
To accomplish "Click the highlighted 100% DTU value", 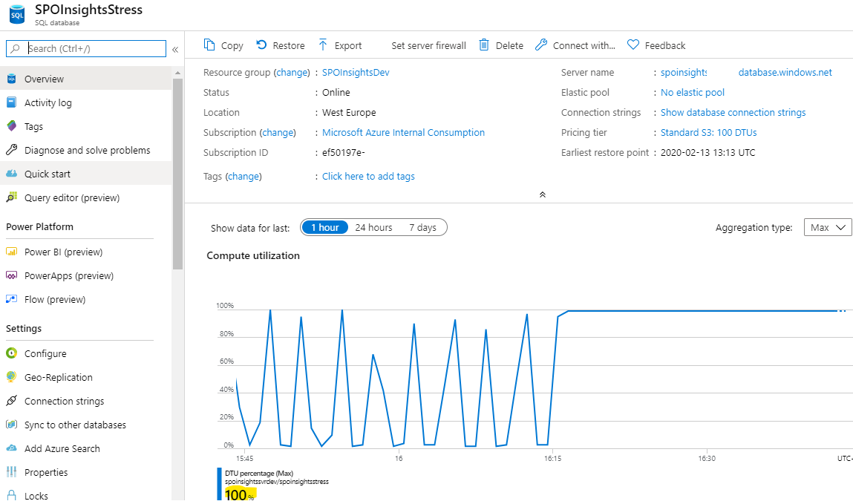I will pyautogui.click(x=240, y=494).
